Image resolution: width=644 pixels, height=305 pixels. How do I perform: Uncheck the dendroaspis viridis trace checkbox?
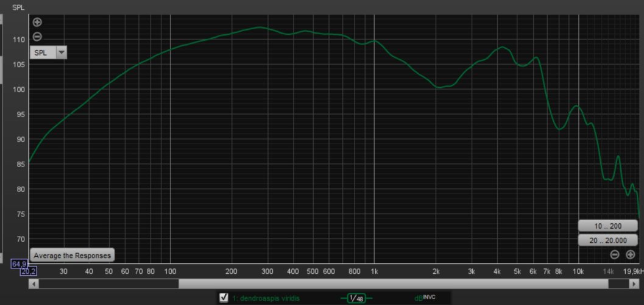224,298
